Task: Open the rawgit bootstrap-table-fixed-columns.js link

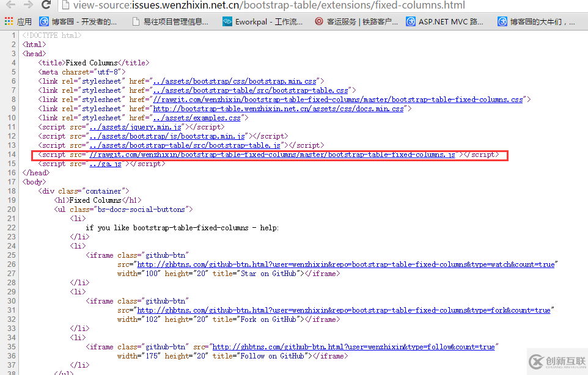Action: point(272,155)
